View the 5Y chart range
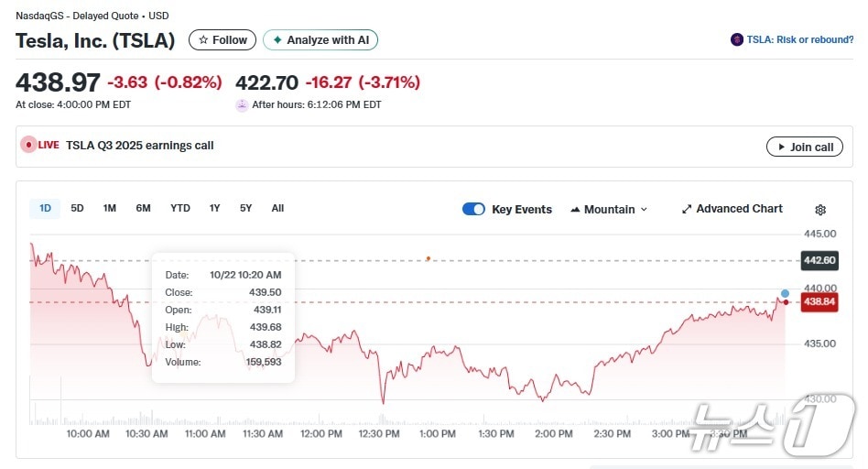This screenshot has width=868, height=469. point(245,208)
